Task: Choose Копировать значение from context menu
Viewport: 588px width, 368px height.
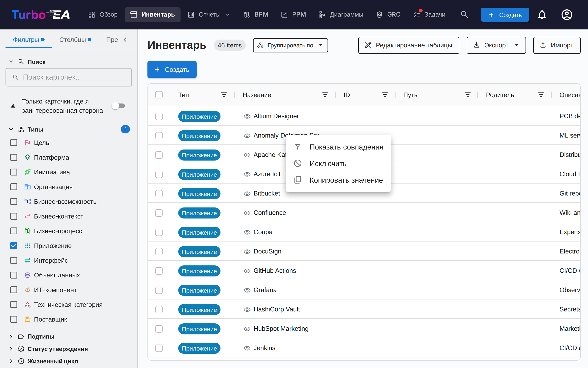Action: click(x=338, y=180)
